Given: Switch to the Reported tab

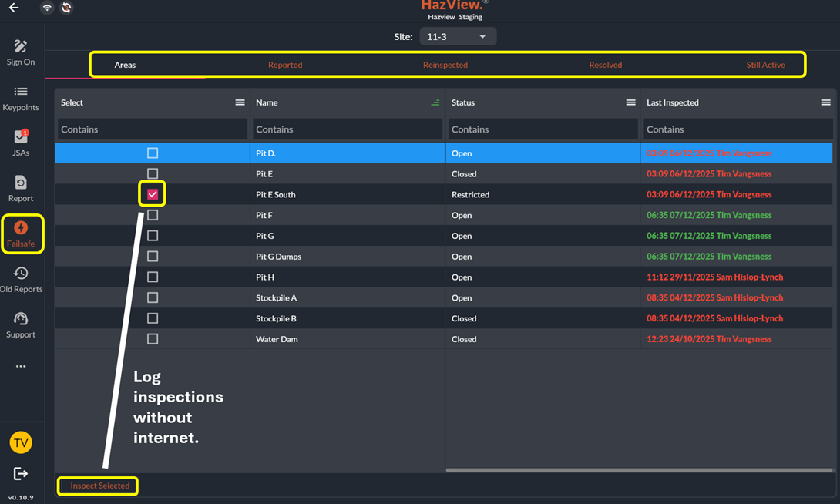Looking at the screenshot, I should click(x=285, y=65).
